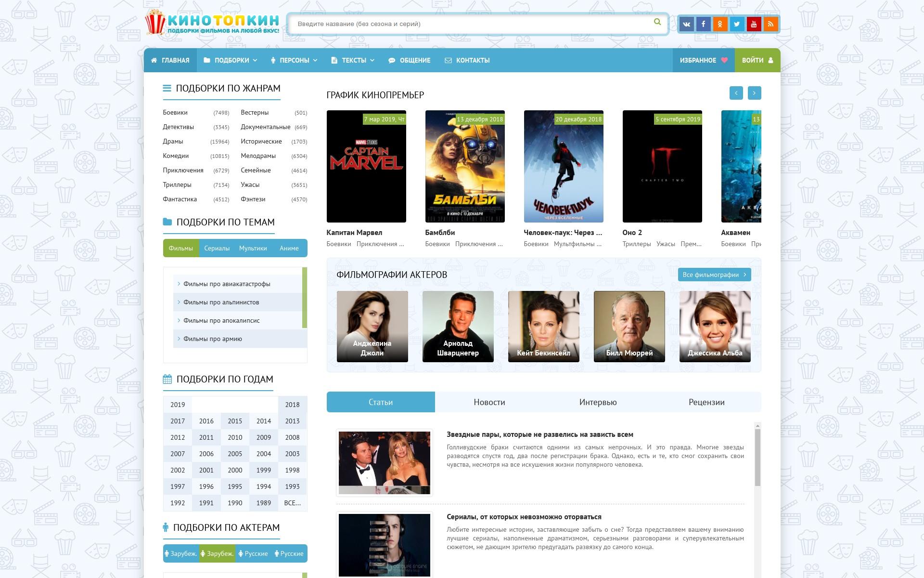
Task: Click the home icon beside Главная
Action: pos(154,60)
